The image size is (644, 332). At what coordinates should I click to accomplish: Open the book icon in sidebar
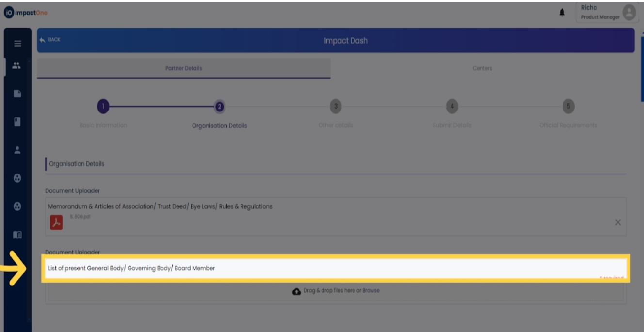(17, 235)
